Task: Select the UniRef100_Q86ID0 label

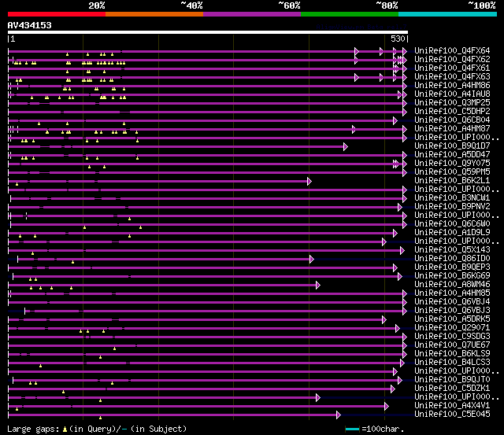Action: tap(452, 259)
